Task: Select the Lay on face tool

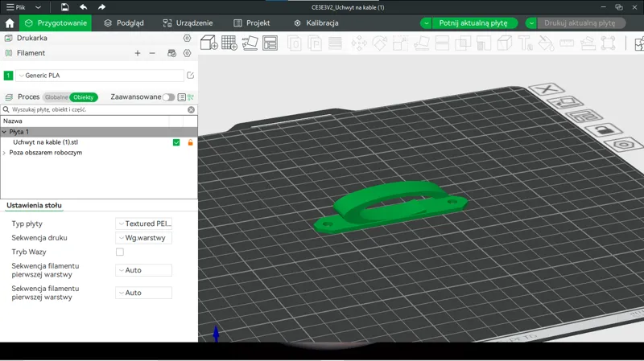Action: point(421,43)
